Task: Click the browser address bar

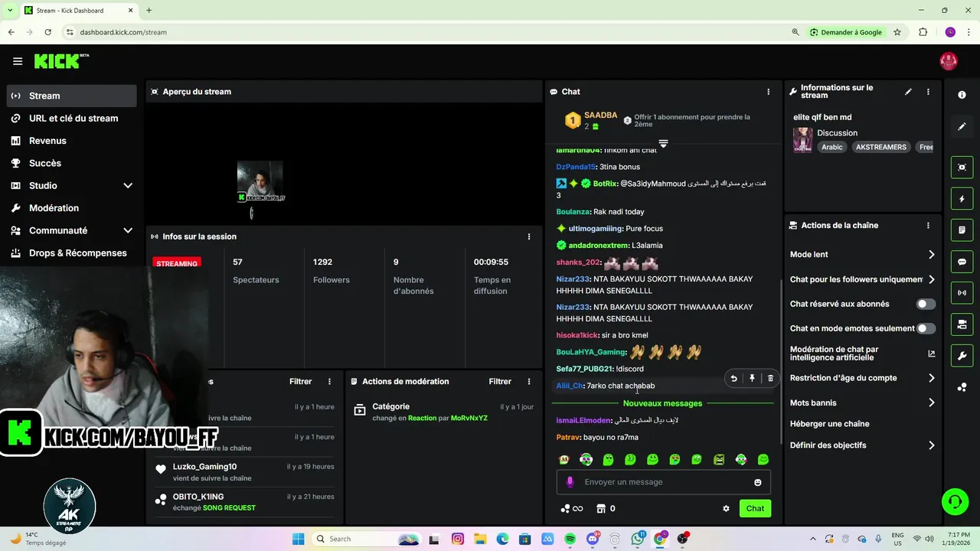Action: 429,32
